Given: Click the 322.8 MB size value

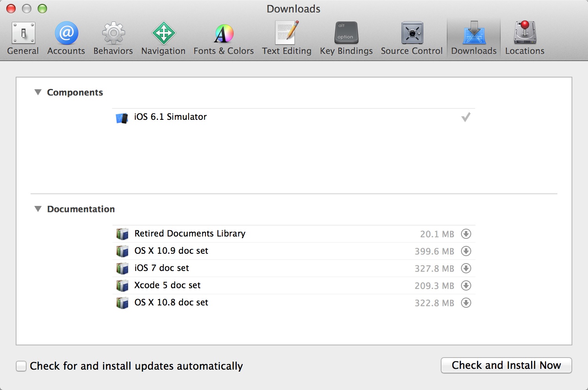Looking at the screenshot, I should (434, 303).
